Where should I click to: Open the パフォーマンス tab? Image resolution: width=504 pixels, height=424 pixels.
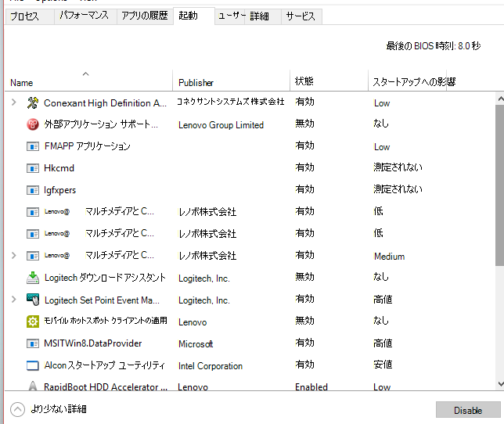coord(85,16)
